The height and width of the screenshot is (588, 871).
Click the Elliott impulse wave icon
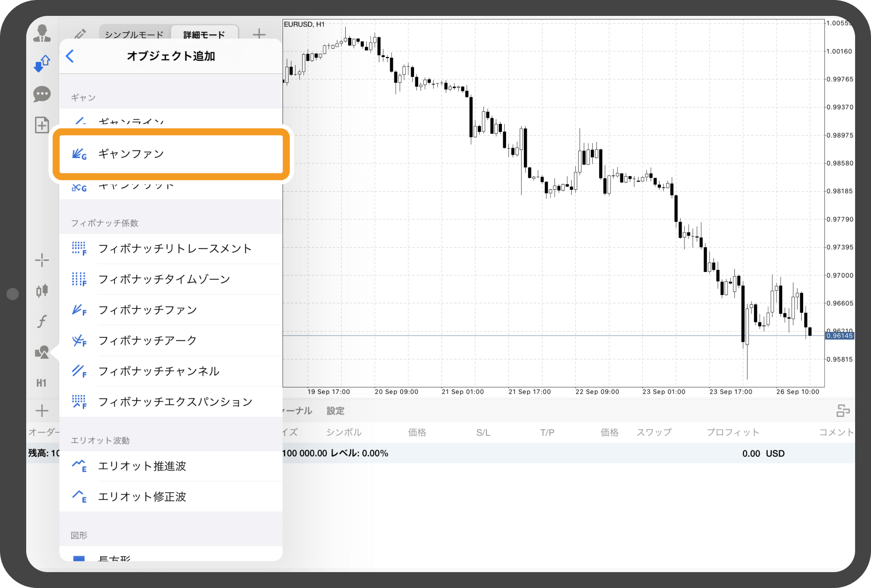click(x=79, y=466)
